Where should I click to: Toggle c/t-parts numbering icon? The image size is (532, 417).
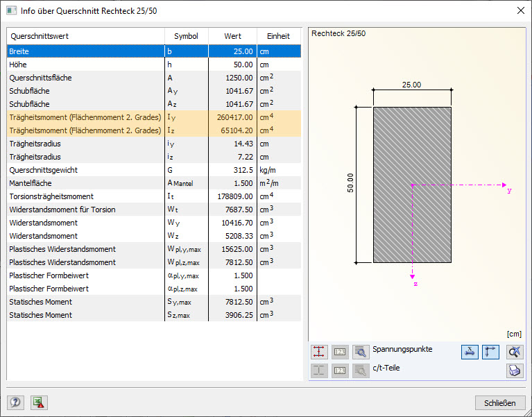coord(340,371)
